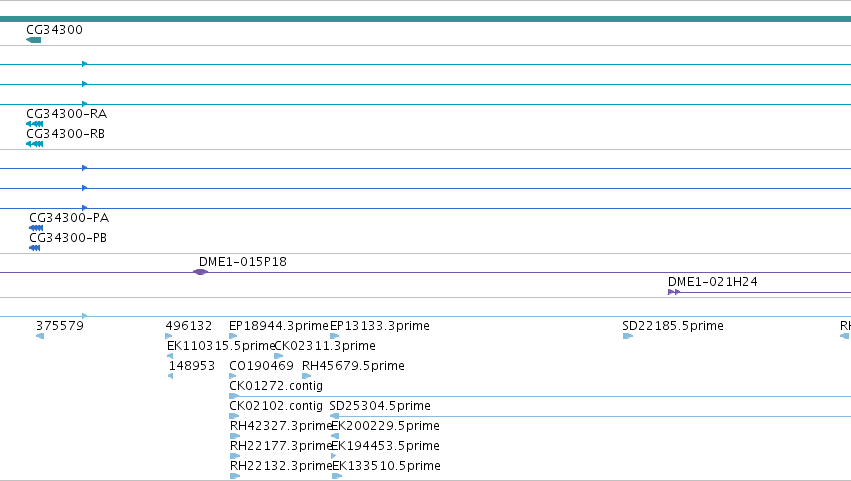Select the arrow glyph under EP13133.3prime

tap(335, 336)
